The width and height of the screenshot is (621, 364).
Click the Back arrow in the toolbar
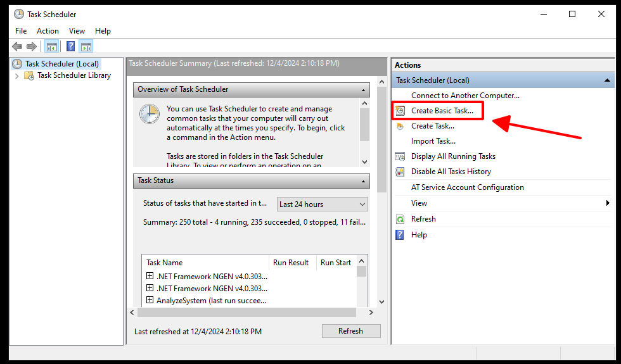(17, 46)
